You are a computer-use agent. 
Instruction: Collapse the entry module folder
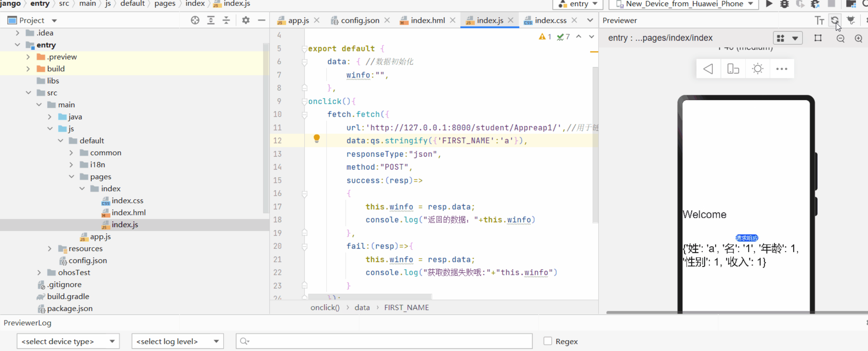coord(17,45)
